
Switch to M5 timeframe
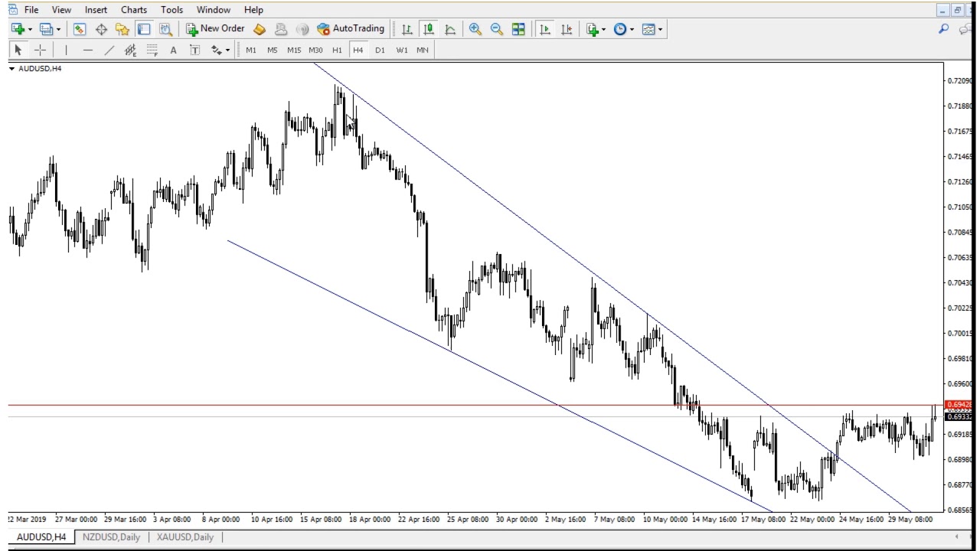click(x=273, y=50)
